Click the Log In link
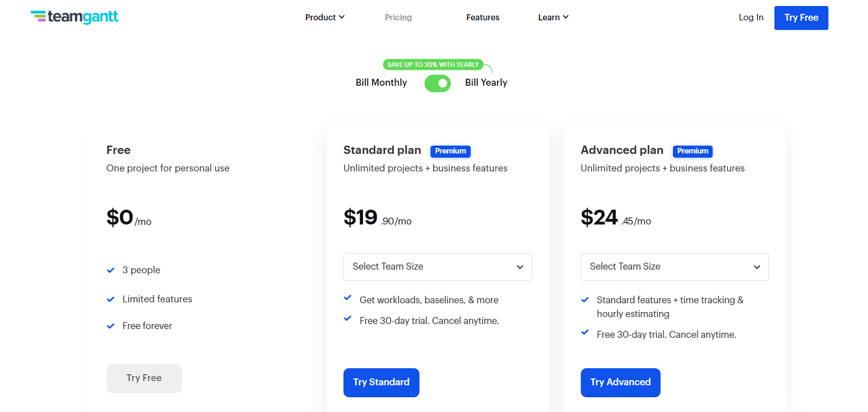 click(751, 18)
